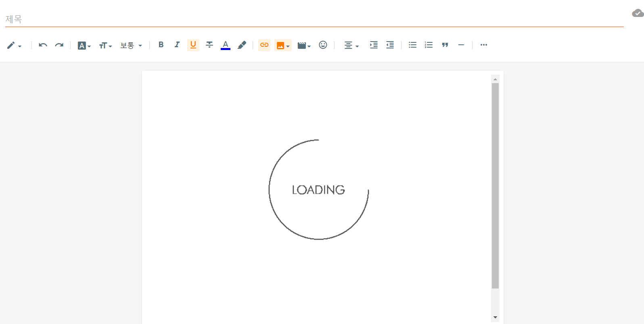The height and width of the screenshot is (324, 644).
Task: Expand the text alignment dropdown
Action: 351,46
